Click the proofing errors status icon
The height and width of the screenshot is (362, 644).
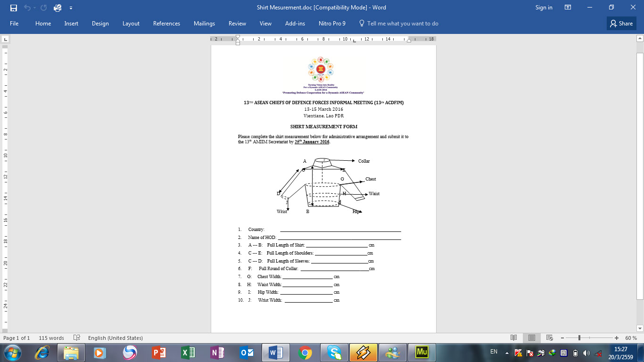[77, 338]
